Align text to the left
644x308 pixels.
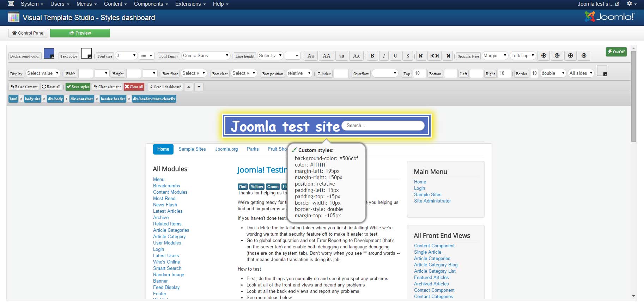coord(421,56)
